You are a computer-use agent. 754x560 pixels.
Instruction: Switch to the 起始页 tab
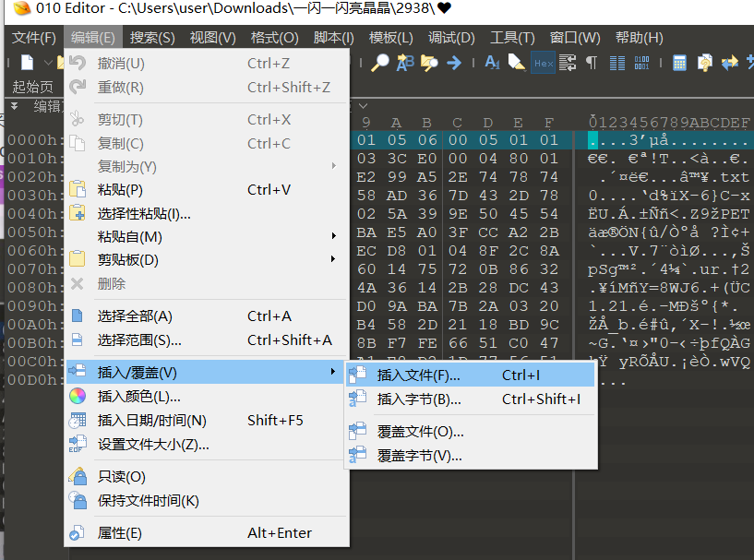(32, 87)
